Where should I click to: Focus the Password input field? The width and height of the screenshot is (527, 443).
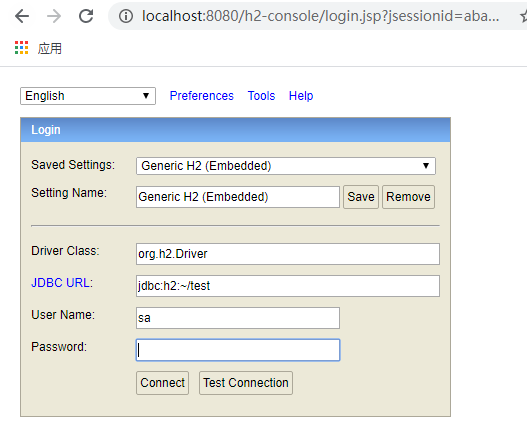click(238, 350)
